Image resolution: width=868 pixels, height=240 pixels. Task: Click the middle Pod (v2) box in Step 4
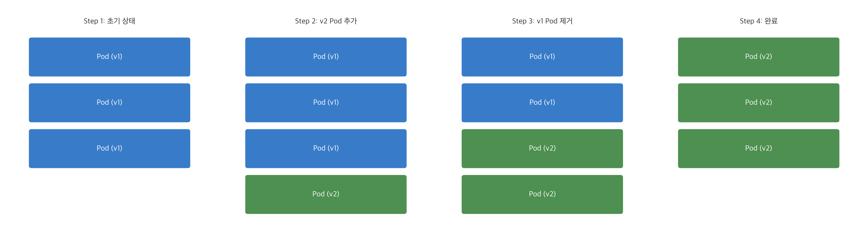point(758,102)
